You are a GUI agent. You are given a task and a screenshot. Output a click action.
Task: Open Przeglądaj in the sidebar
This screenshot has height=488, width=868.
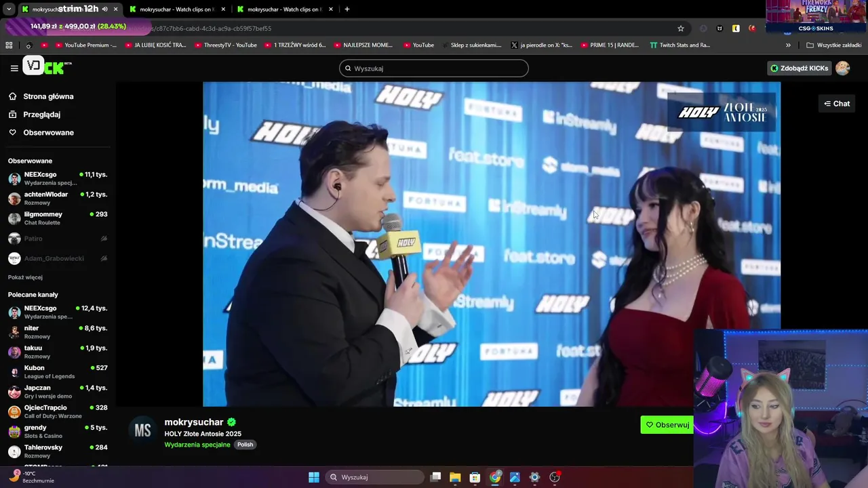pos(41,115)
